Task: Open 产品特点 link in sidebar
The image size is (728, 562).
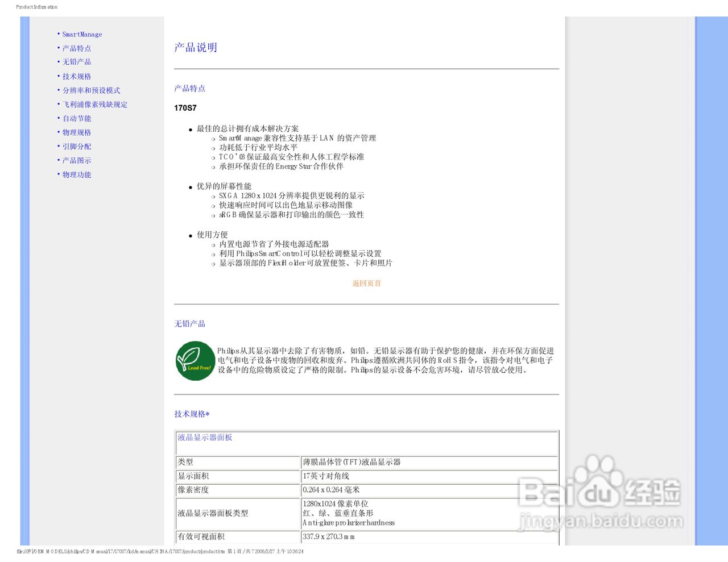Action: [77, 49]
